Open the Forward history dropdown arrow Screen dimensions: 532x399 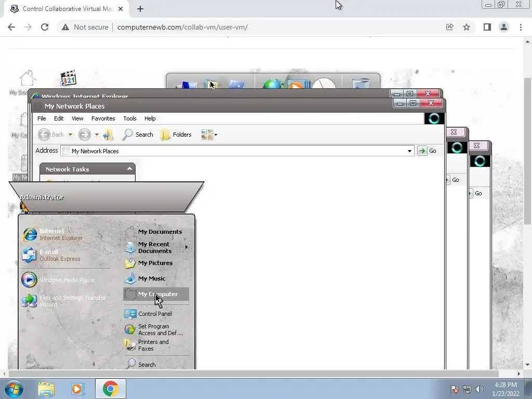point(97,135)
